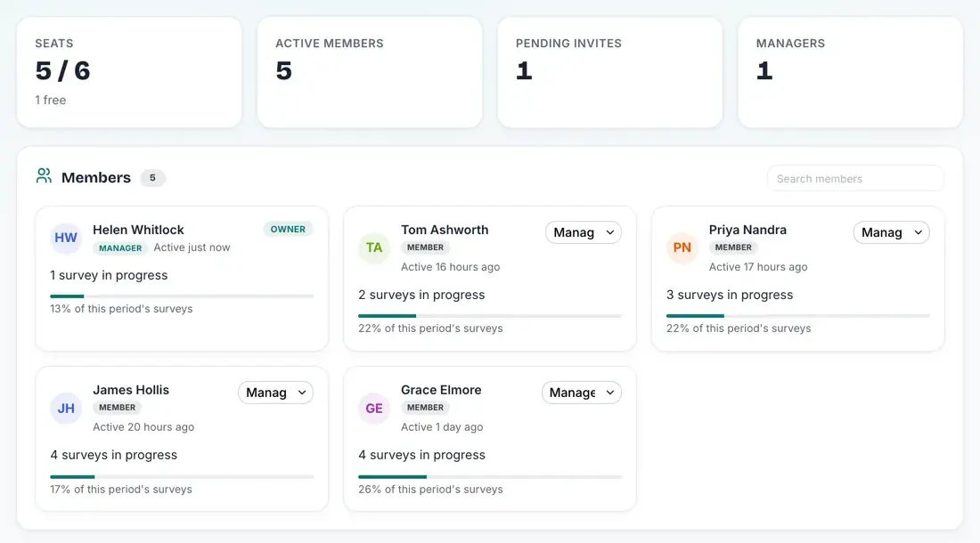Click James Hollis's JH avatar
Image resolution: width=980 pixels, height=543 pixels.
[x=66, y=409]
